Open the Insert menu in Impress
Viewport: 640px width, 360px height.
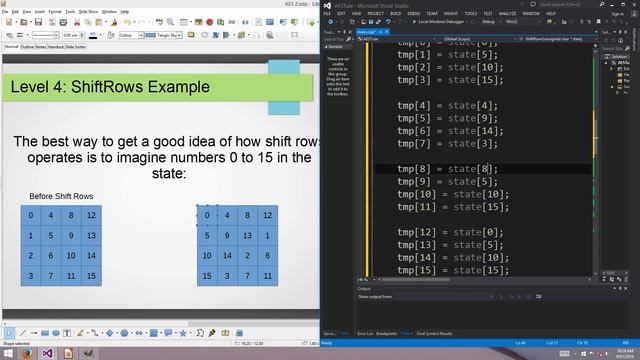point(40,11)
